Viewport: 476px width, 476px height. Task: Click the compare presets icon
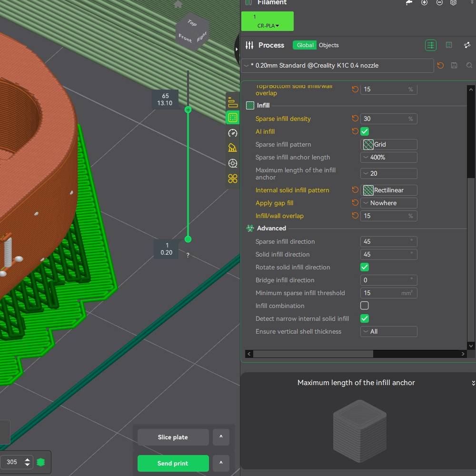pos(467,45)
